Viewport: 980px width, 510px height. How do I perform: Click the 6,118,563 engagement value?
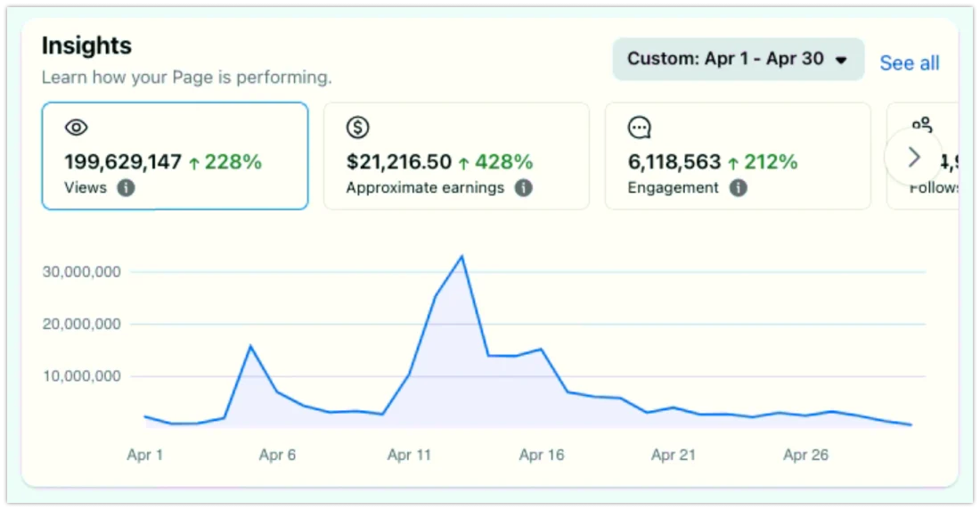pyautogui.click(x=674, y=162)
